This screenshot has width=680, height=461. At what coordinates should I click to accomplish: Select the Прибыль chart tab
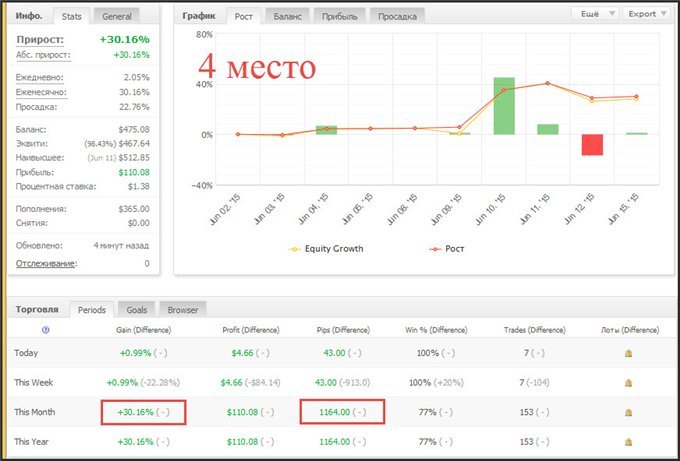click(x=339, y=16)
